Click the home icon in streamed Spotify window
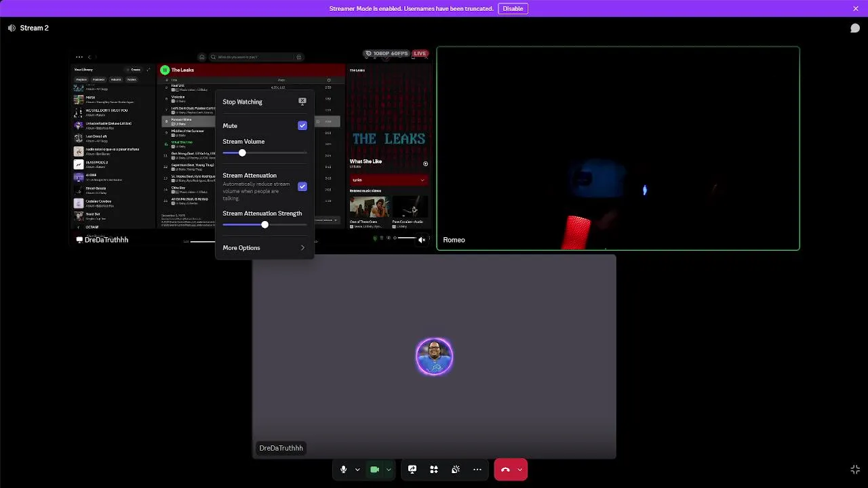The image size is (868, 488). tap(201, 57)
